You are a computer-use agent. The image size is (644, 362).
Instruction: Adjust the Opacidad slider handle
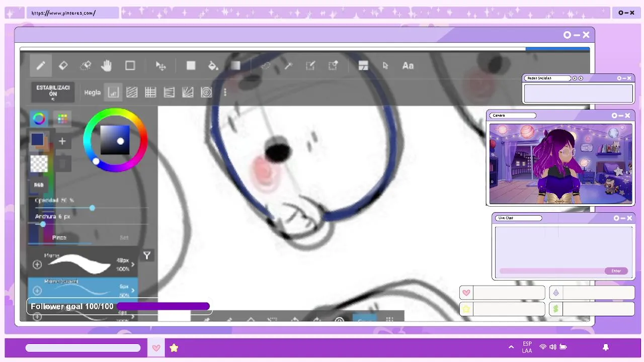click(92, 208)
